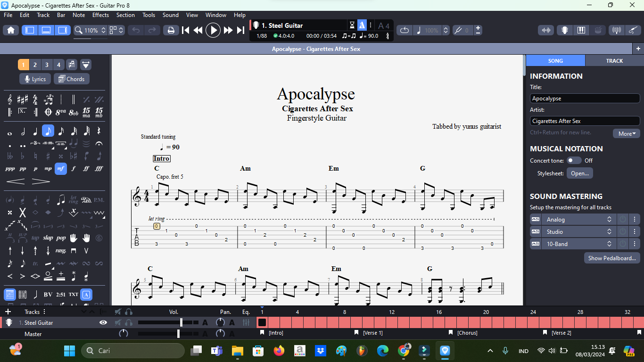Jump to last bar playback button
Viewport: 644px width, 362px height.
(x=240, y=30)
